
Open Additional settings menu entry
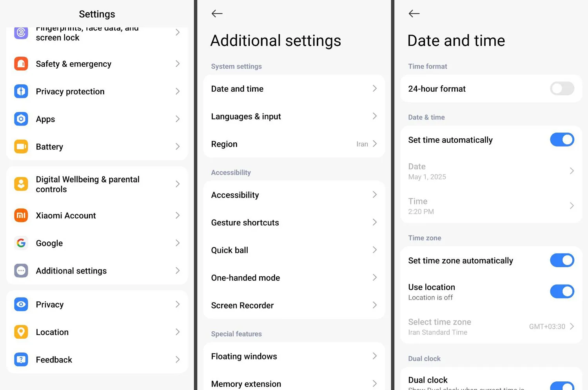71,271
